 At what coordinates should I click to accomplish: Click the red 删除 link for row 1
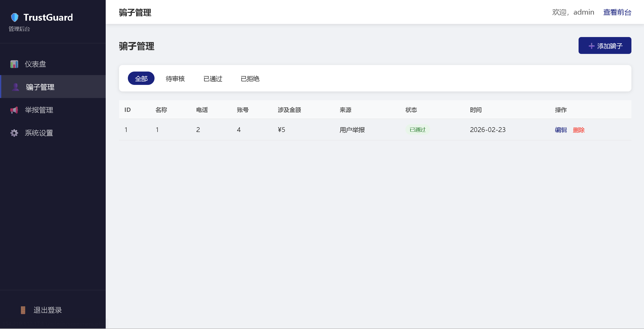(x=579, y=130)
